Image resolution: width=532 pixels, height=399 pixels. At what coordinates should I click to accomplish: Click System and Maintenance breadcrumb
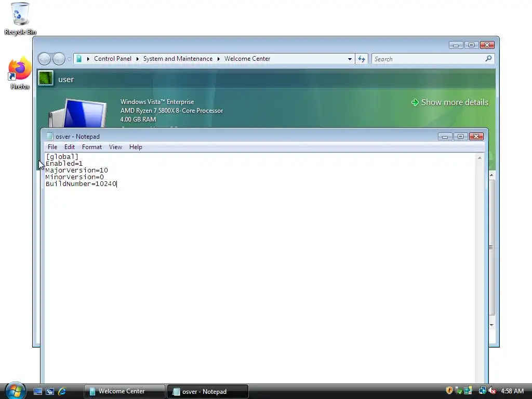click(x=178, y=59)
